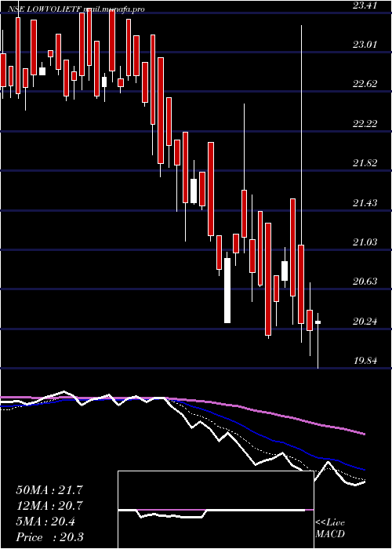This screenshot has height=549, width=392.
Task: Click the last small white candle near 20.24
Action: tap(318, 322)
